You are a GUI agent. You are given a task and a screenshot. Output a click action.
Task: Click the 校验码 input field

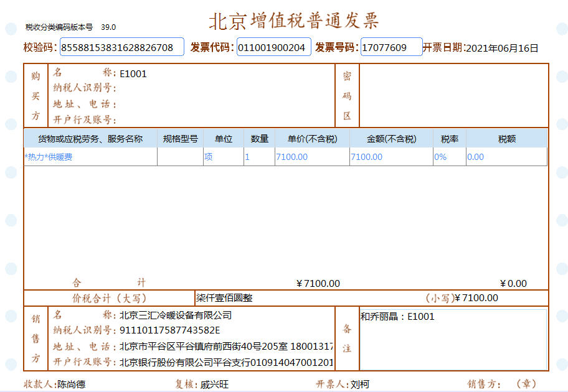click(121, 47)
